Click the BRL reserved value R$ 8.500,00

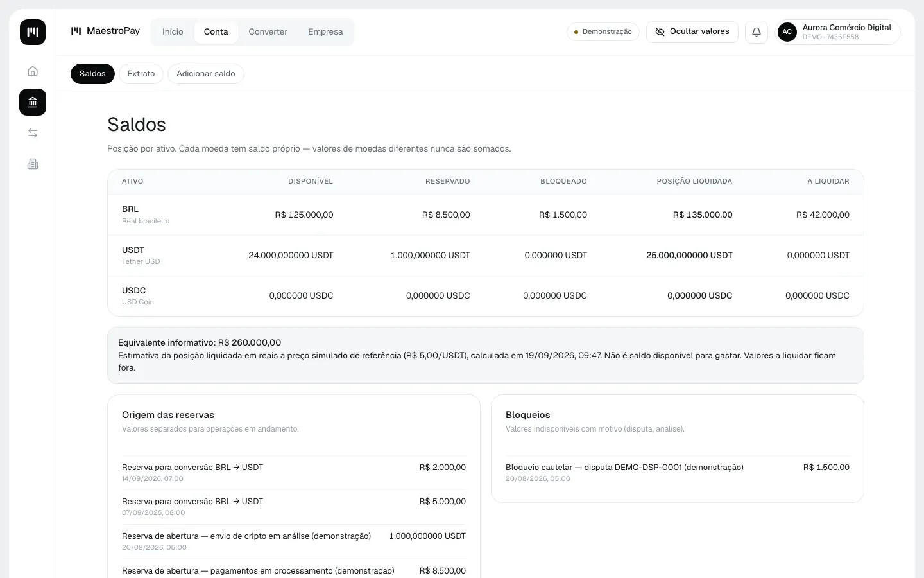click(x=446, y=215)
